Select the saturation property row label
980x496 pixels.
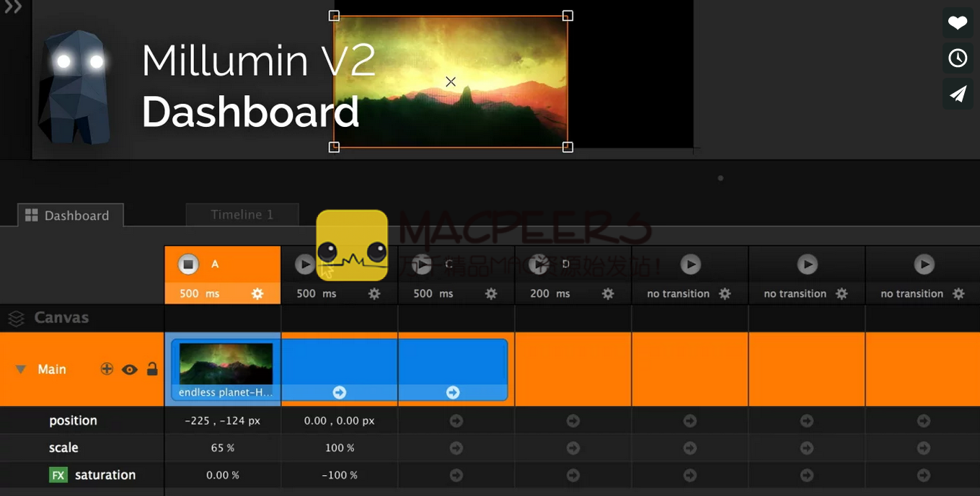pyautogui.click(x=105, y=475)
